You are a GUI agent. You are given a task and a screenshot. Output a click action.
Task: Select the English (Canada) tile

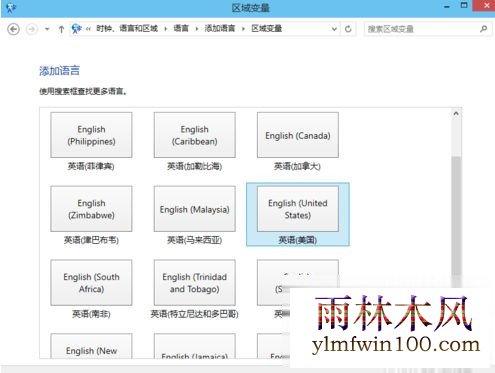click(298, 135)
